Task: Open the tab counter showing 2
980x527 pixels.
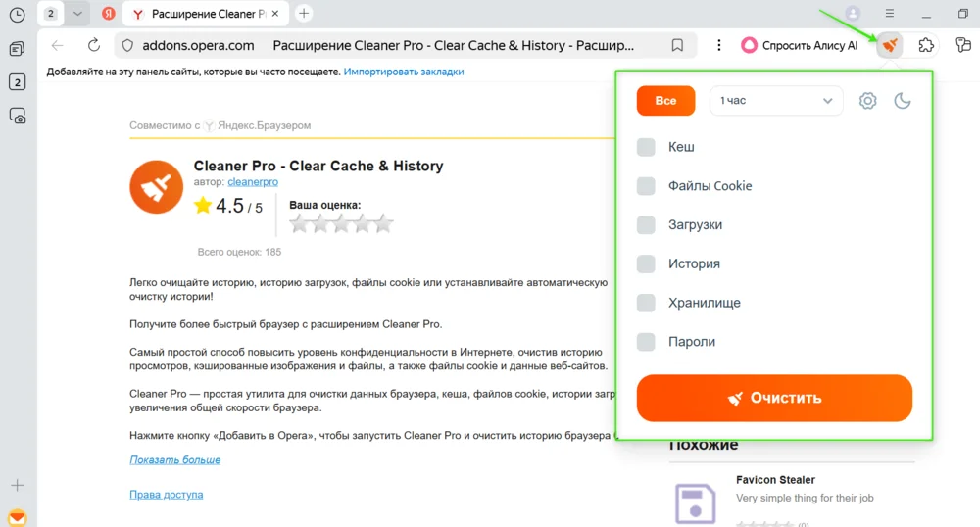Action: pos(51,13)
